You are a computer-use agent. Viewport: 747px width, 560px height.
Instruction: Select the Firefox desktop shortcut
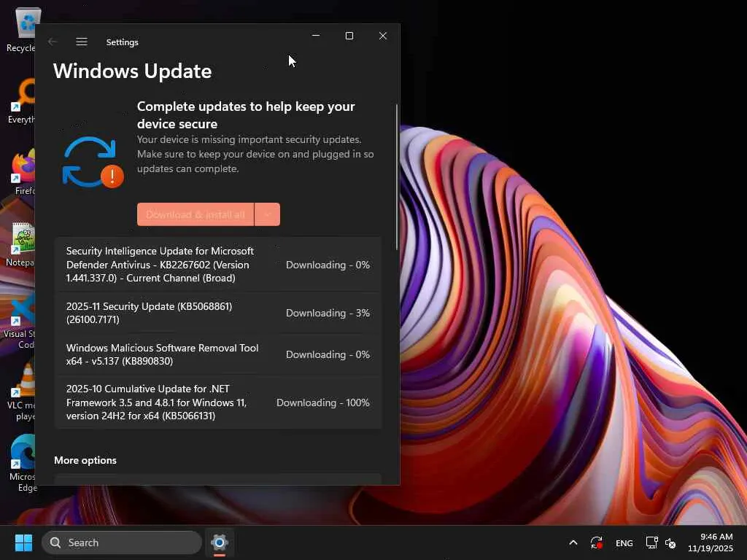click(x=24, y=173)
